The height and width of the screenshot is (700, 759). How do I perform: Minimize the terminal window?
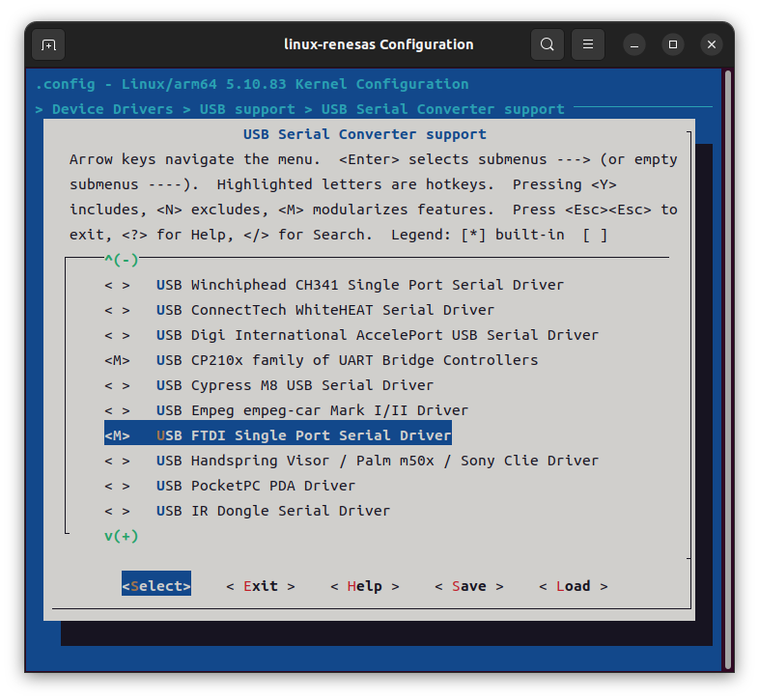pyautogui.click(x=634, y=44)
